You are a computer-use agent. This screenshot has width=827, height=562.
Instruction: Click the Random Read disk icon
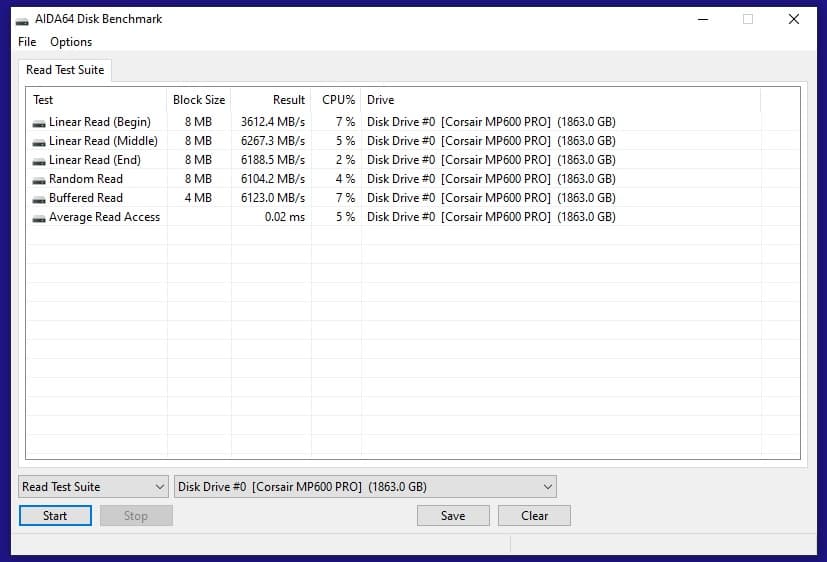39,179
